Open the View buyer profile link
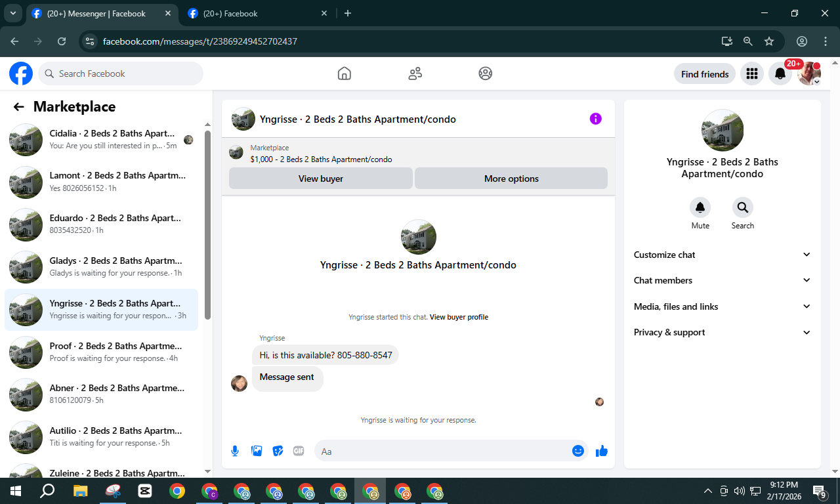Screen dimensions: 840x504 (x=459, y=317)
